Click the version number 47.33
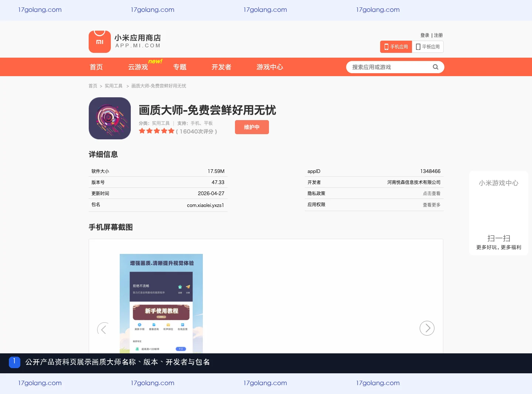This screenshot has width=532, height=394. point(218,182)
